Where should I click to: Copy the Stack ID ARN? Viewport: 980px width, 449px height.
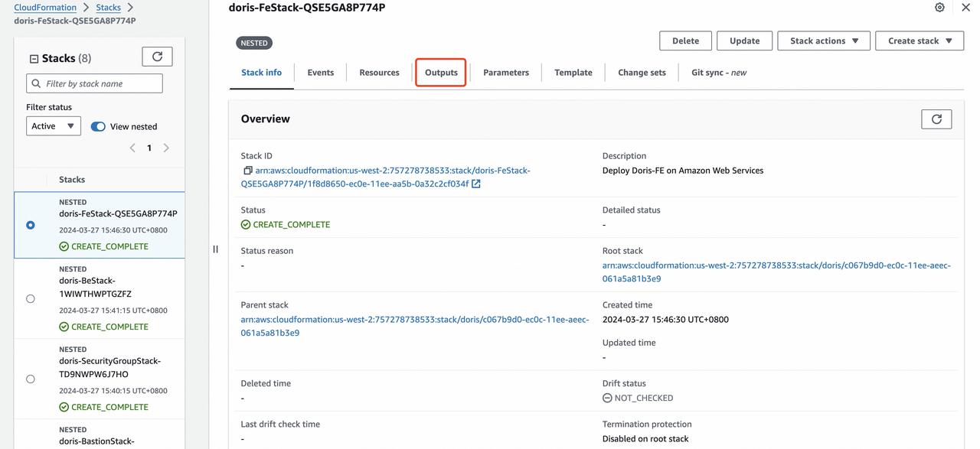(x=247, y=171)
